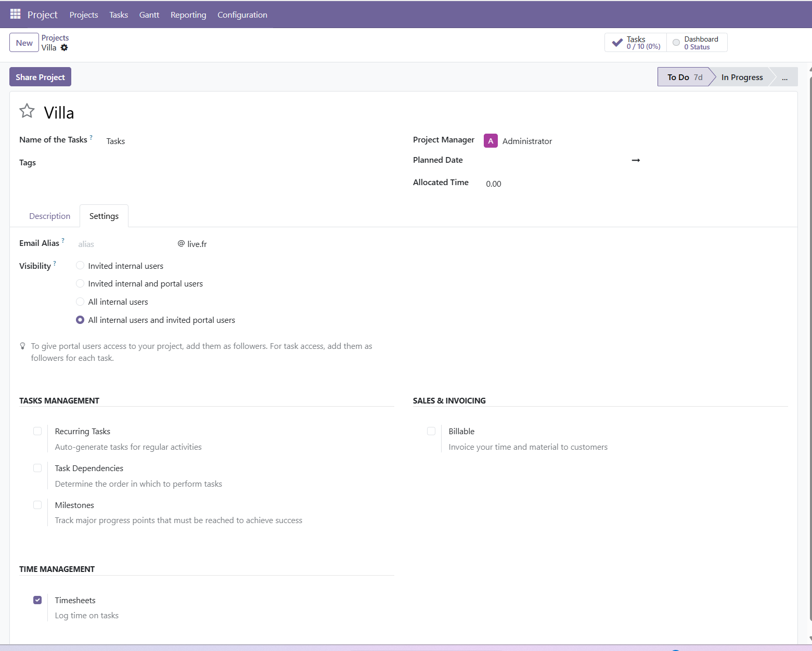Open the Reporting menu
Viewport: 812px width, 651px height.
(x=188, y=15)
